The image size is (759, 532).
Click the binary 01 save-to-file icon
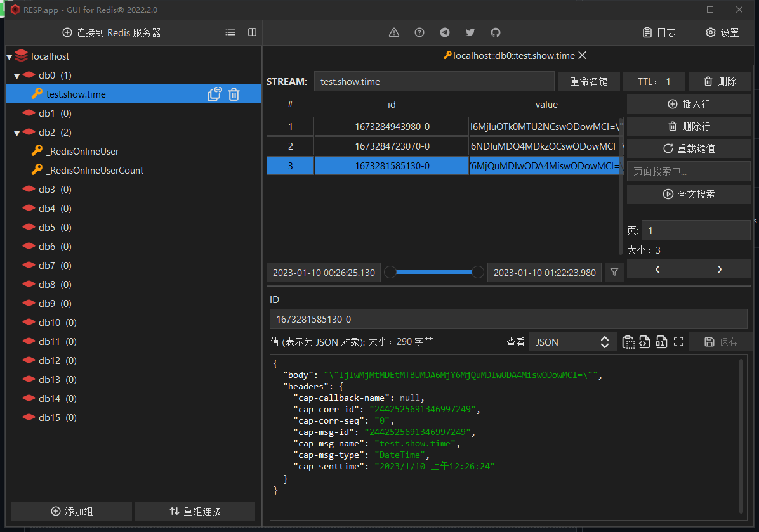click(x=661, y=342)
